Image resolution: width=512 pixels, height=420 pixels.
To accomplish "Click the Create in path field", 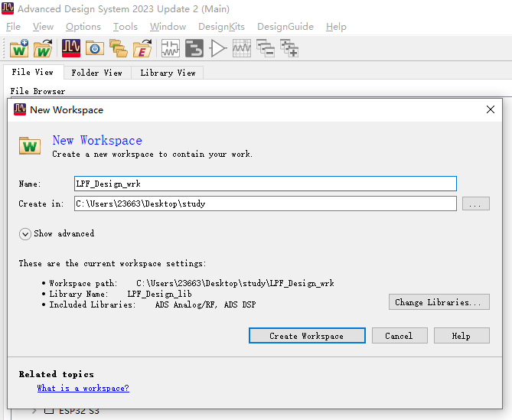I will click(x=265, y=203).
